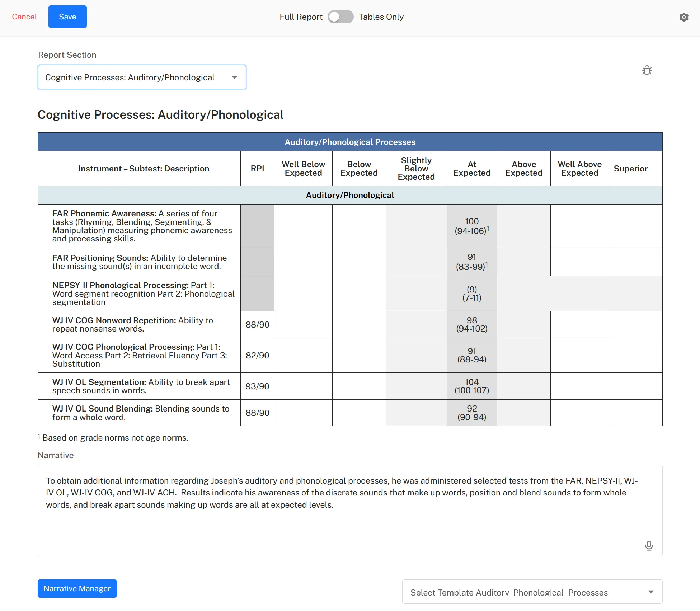Screen dimensions: 700x611
Task: Click the Slightly Below Expected column header
Action: point(416,169)
